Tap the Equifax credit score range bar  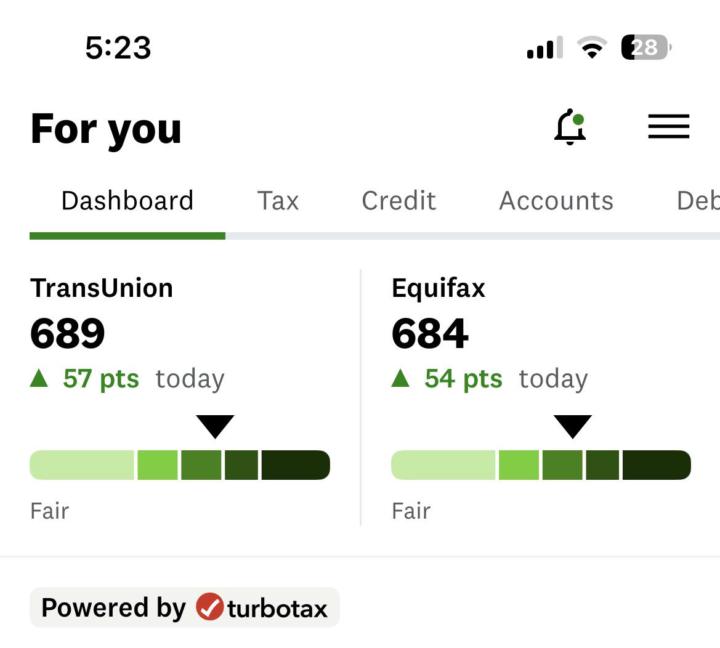click(541, 465)
